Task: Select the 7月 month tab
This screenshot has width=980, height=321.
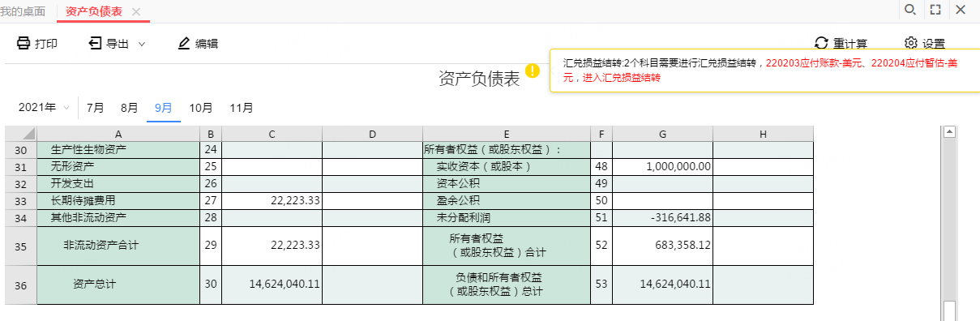Action: tap(96, 107)
